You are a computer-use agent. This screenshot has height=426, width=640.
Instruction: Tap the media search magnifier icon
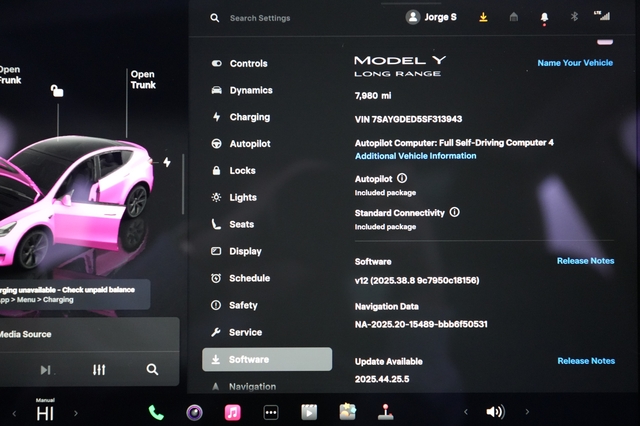152,370
